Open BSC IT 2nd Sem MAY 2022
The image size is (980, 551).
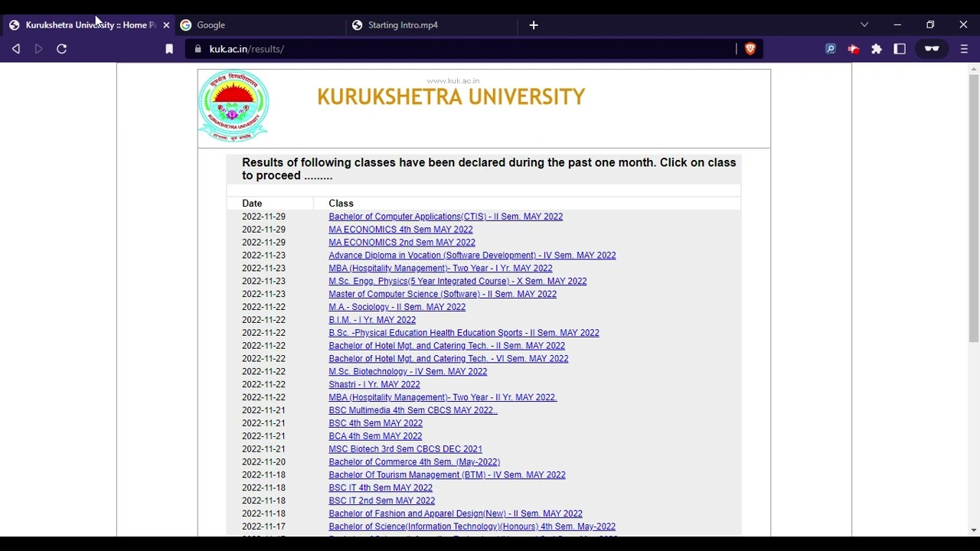[x=381, y=501]
